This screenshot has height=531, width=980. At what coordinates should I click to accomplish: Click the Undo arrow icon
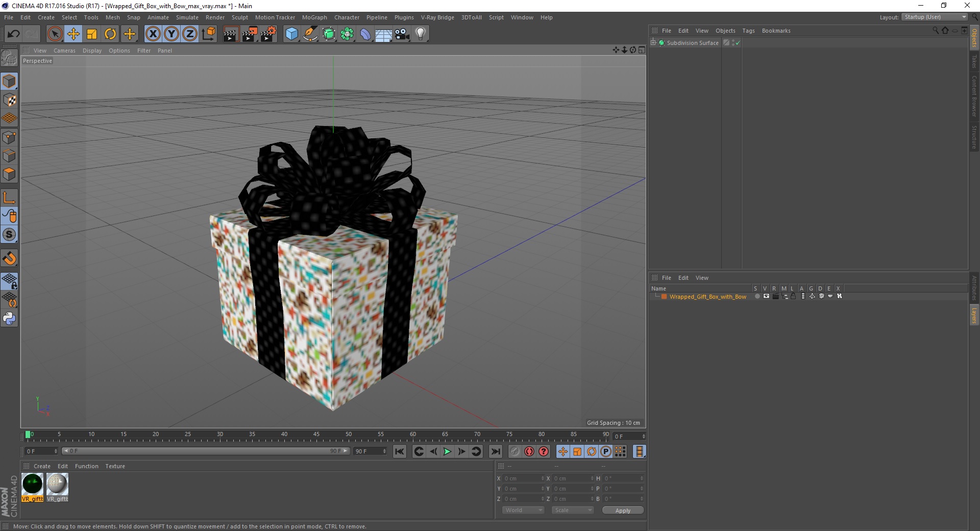14,34
